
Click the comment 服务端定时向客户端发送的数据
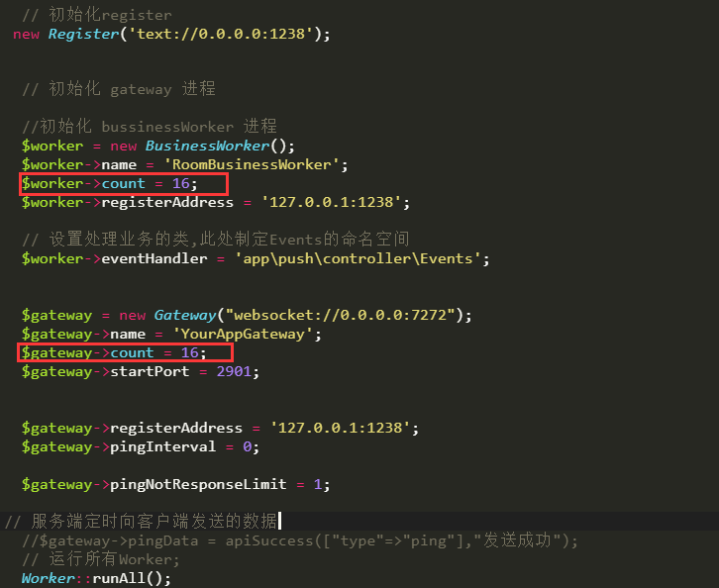(x=142, y=521)
